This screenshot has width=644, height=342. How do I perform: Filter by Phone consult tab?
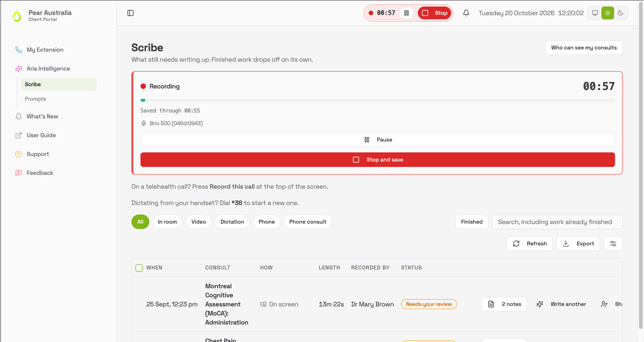coord(308,222)
